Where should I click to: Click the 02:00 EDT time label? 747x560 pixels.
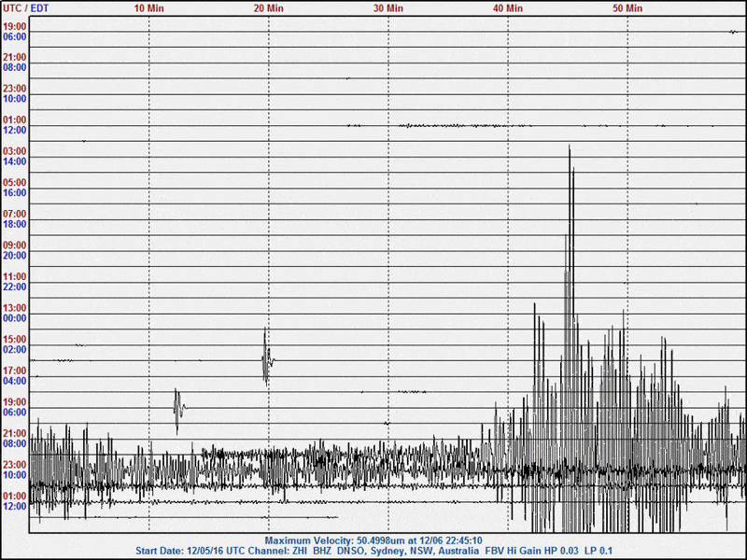15,349
